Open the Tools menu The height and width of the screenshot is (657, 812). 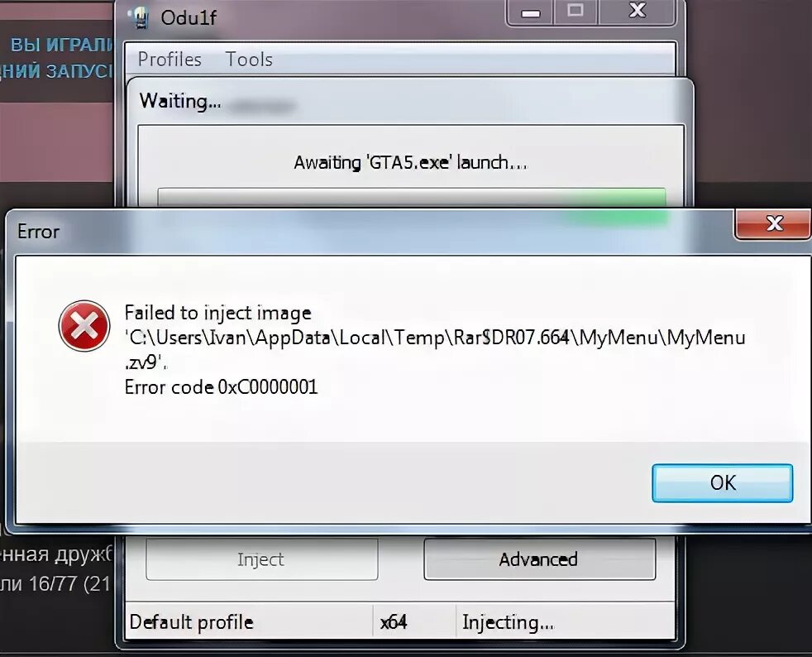(x=249, y=59)
